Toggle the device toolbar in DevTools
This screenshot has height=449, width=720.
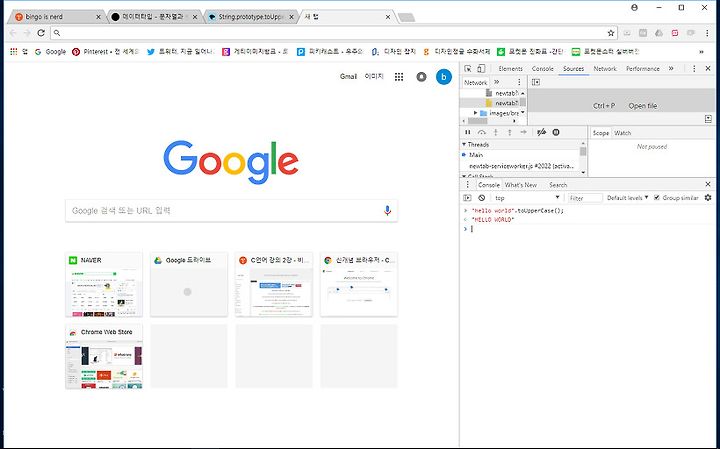click(481, 68)
